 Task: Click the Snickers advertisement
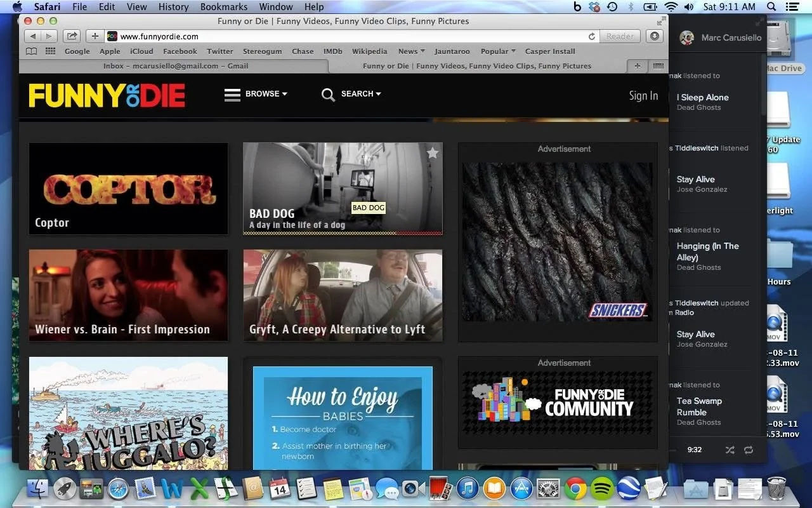pos(558,241)
